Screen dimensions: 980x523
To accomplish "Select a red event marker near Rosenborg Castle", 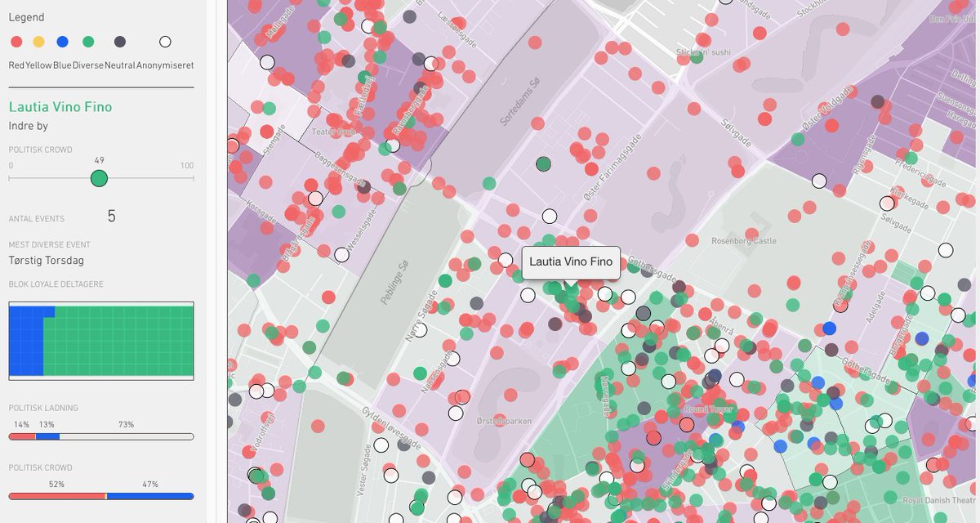I will click(751, 233).
